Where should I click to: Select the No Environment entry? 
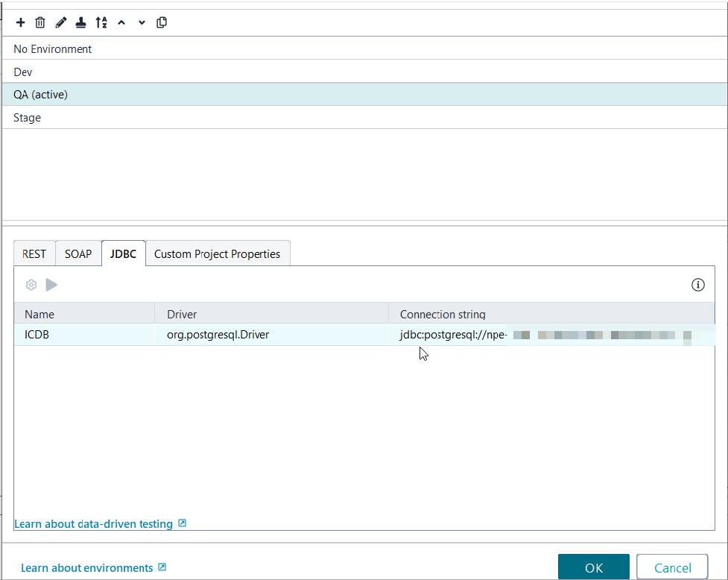[53, 49]
